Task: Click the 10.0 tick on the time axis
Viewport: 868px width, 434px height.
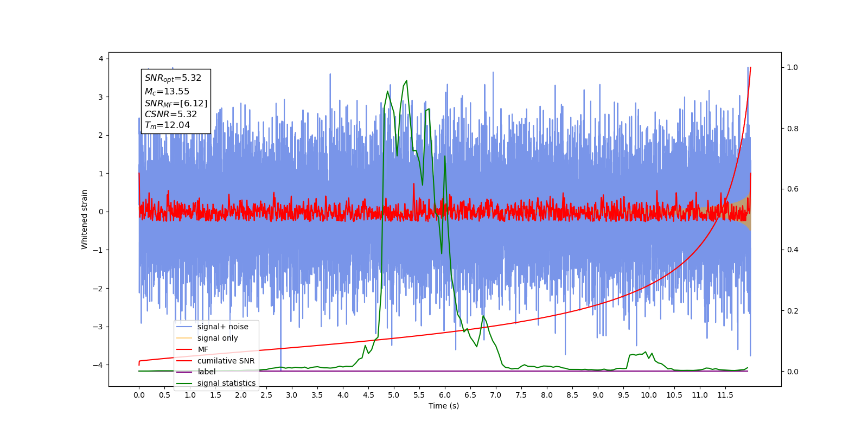Action: point(649,395)
